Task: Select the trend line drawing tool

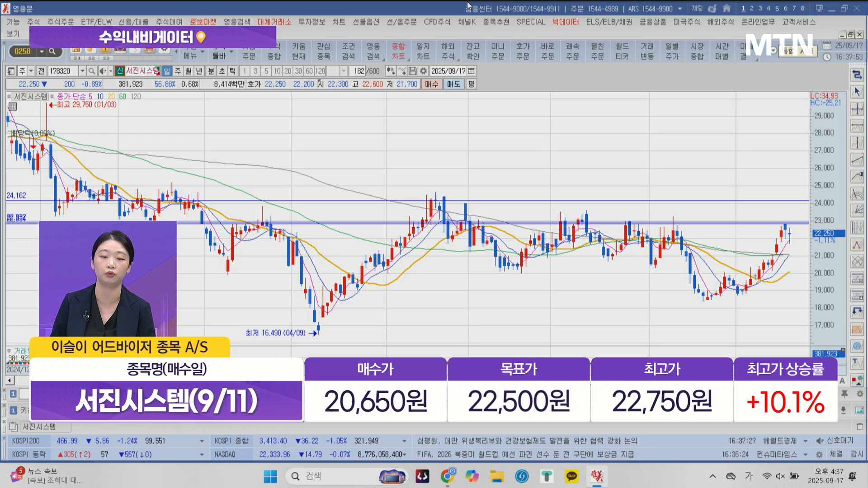Action: click(857, 160)
